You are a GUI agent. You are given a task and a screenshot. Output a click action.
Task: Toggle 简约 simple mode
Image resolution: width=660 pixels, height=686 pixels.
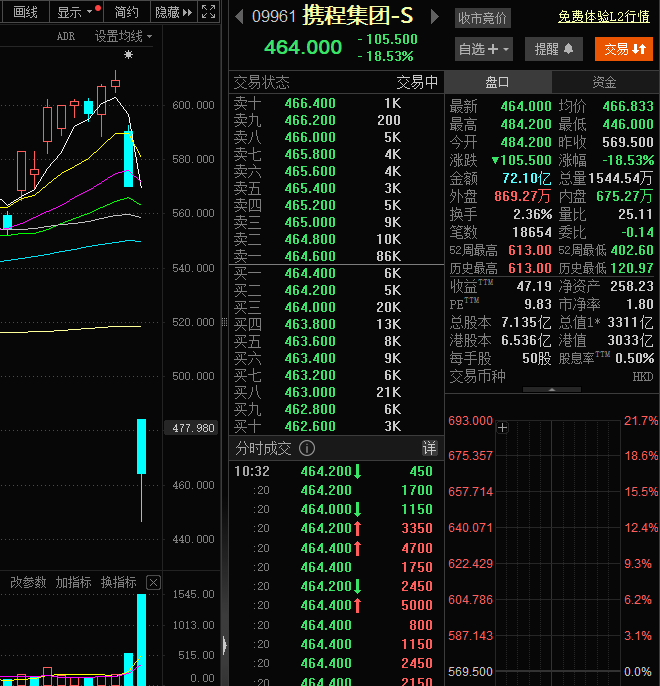[x=126, y=12]
